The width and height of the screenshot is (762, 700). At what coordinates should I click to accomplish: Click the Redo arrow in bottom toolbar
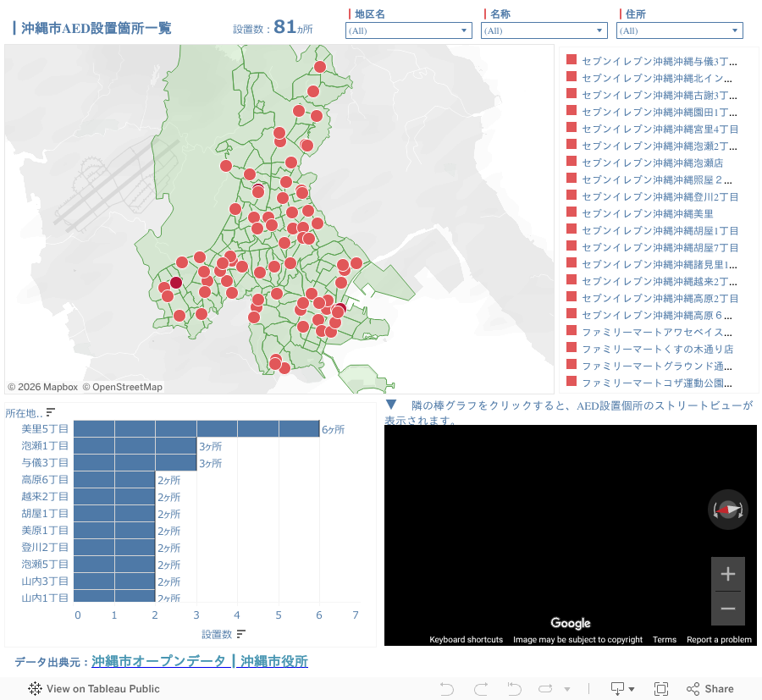pyautogui.click(x=481, y=689)
